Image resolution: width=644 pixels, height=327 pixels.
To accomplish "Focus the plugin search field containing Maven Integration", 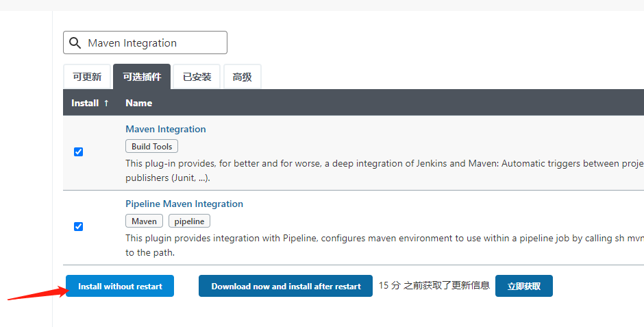I will pos(154,43).
